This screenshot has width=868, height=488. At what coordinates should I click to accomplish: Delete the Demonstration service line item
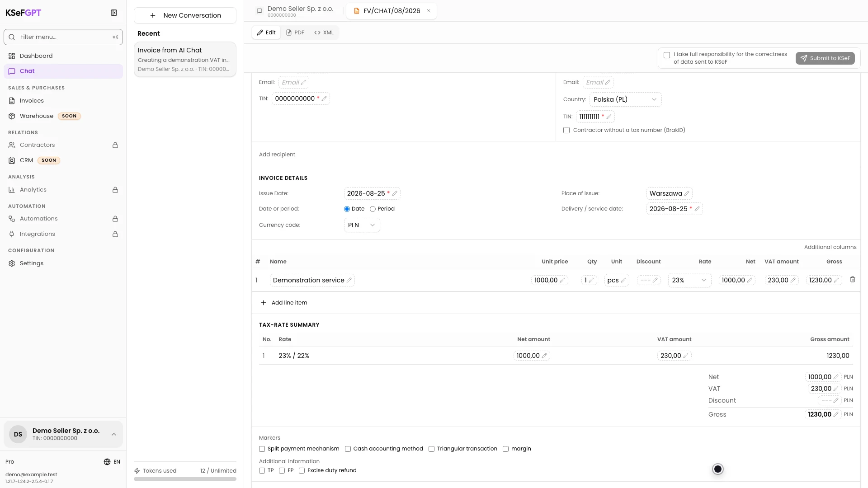853,280
